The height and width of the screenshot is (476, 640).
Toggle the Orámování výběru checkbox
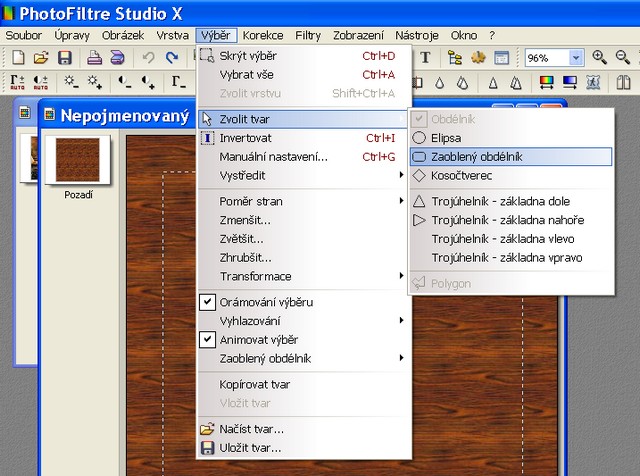pyautogui.click(x=207, y=302)
